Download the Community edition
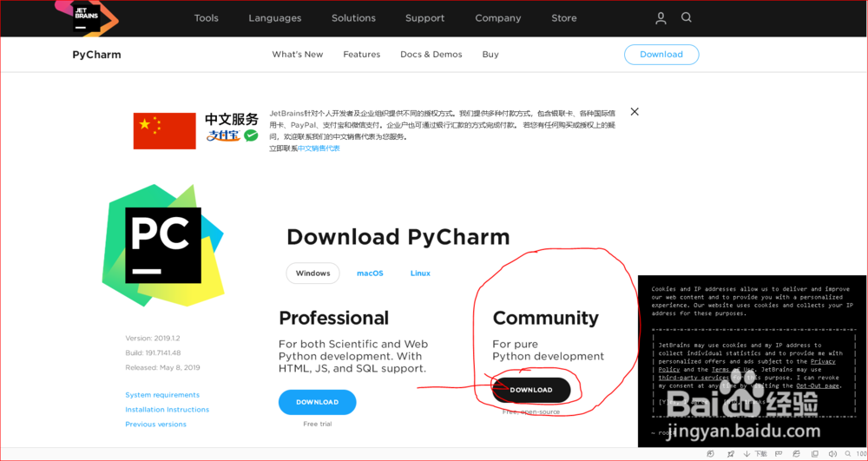868x461 pixels. click(531, 390)
